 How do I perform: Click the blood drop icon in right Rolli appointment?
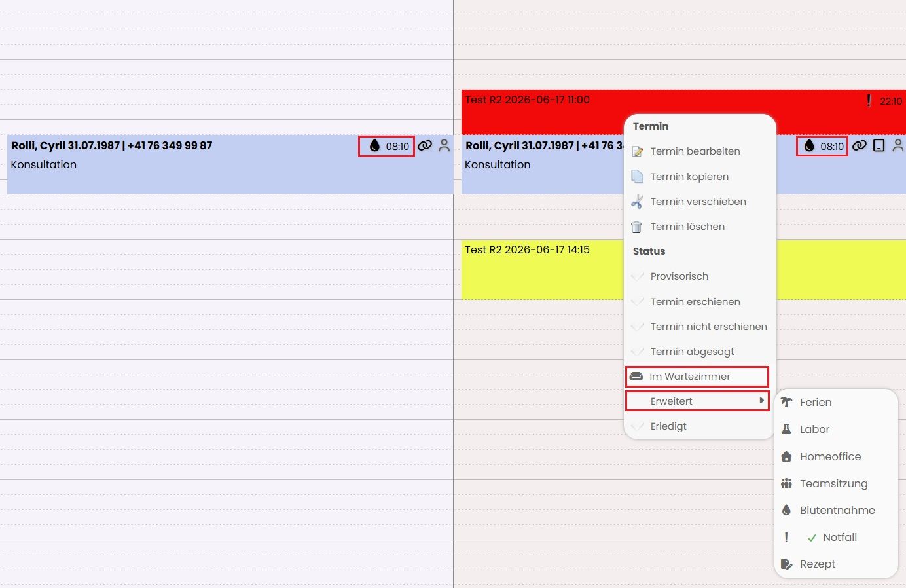click(x=809, y=145)
